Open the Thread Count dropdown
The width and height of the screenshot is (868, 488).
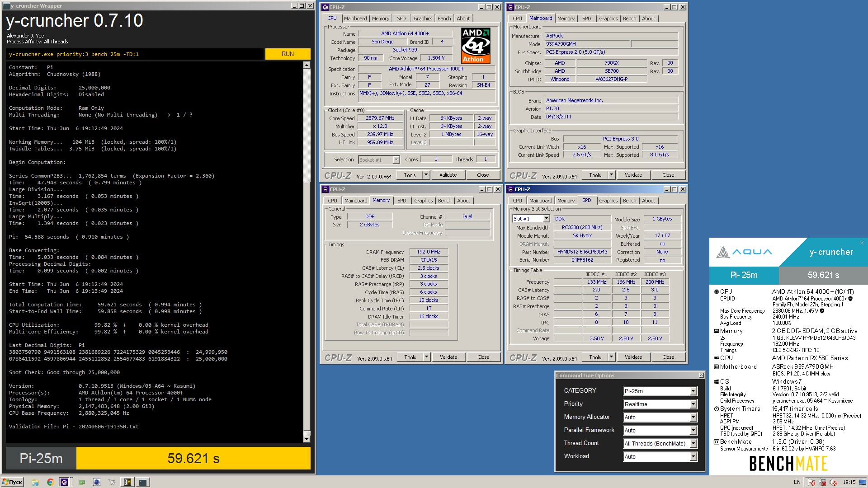coord(693,443)
